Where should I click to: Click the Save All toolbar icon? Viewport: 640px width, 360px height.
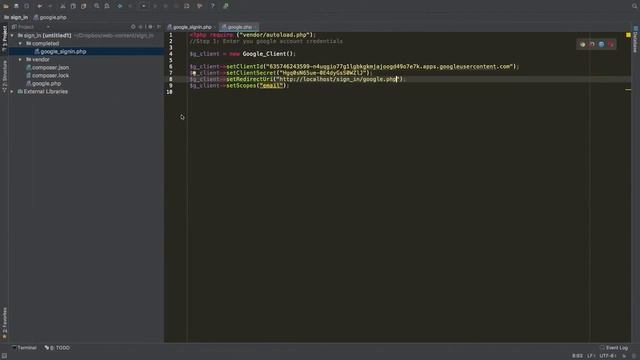coord(16,6)
